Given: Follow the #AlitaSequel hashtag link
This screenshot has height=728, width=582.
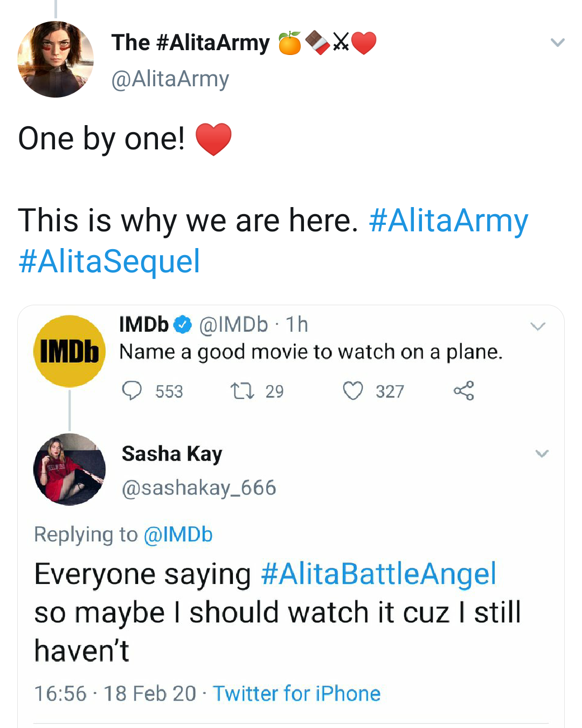Looking at the screenshot, I should coord(109,262).
